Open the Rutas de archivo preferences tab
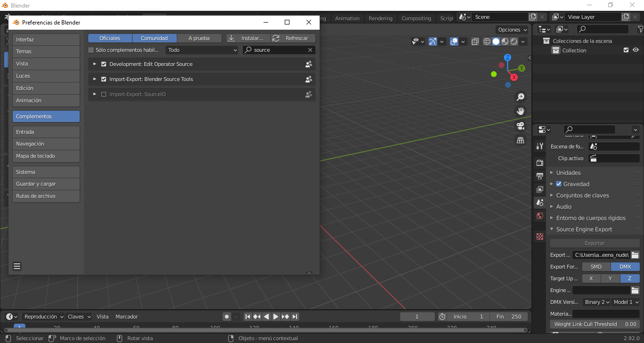 click(x=46, y=196)
